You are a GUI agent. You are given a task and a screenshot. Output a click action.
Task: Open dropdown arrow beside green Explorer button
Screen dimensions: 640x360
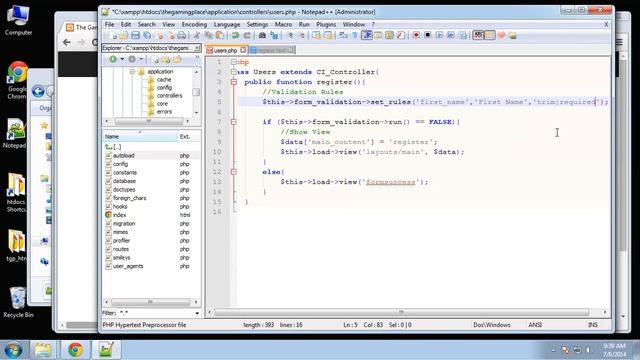click(x=122, y=60)
